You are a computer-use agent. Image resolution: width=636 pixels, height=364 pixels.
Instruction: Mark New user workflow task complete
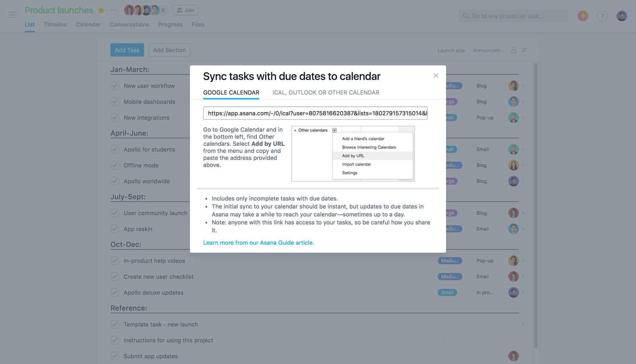[x=115, y=86]
